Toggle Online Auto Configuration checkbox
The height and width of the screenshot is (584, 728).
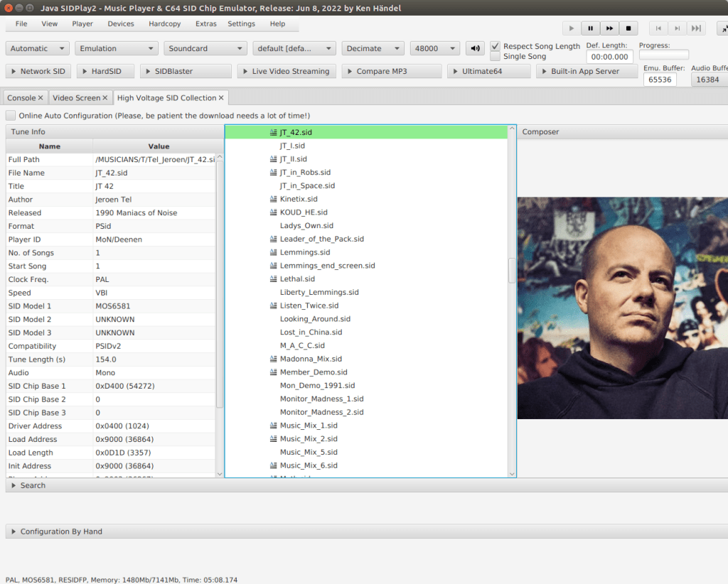click(11, 115)
